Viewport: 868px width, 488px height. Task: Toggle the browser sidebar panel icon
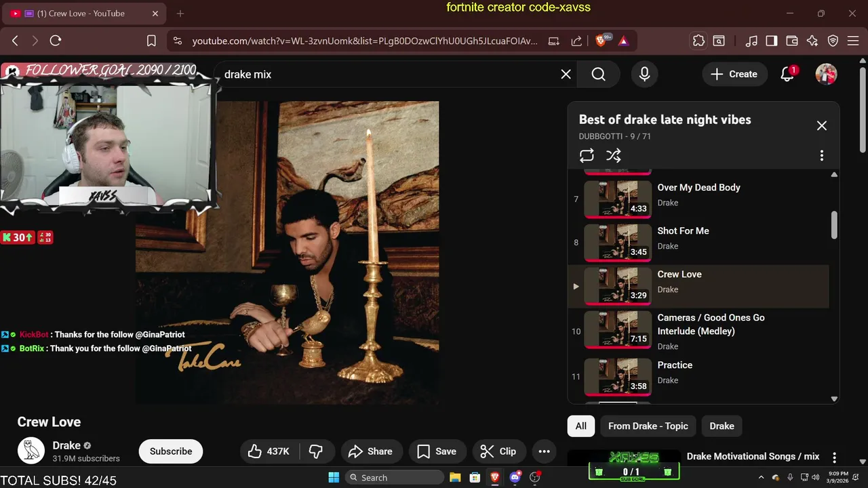pos(772,41)
